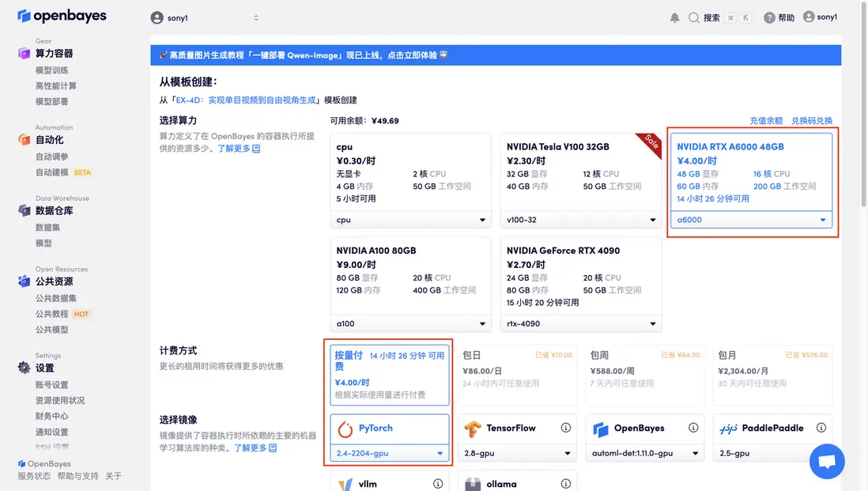868x491 pixels.
Task: Click the 兑换码兑换 redeem code link
Action: 812,121
